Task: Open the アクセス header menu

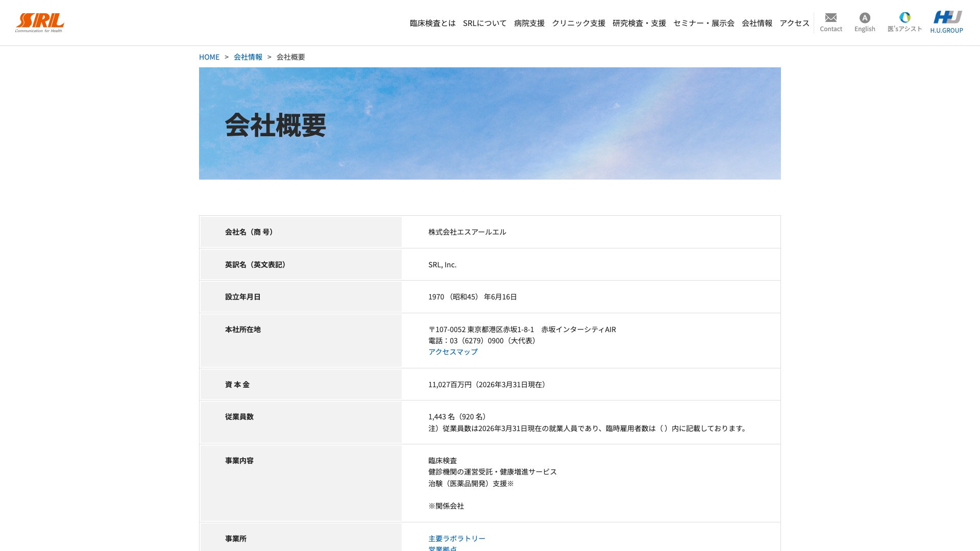Action: [795, 23]
